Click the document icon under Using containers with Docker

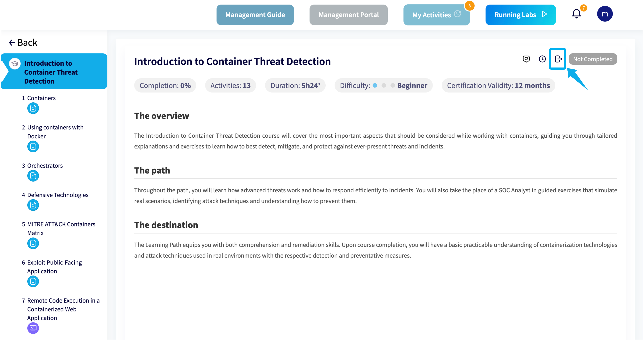tap(33, 147)
